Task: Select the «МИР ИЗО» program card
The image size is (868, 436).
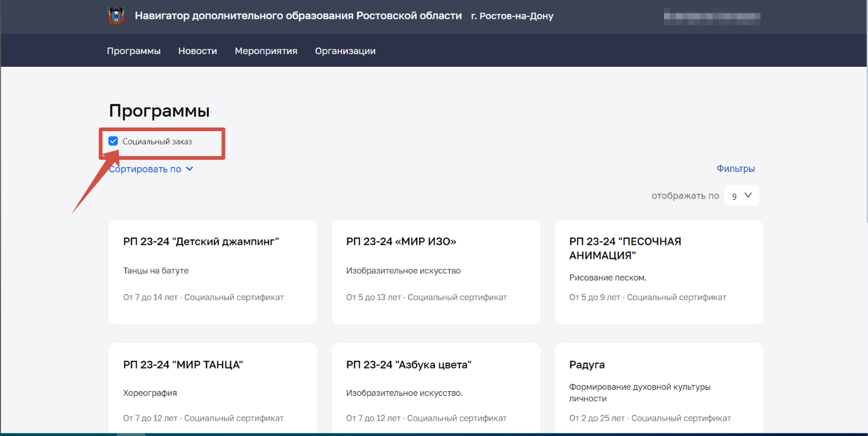Action: (x=436, y=271)
